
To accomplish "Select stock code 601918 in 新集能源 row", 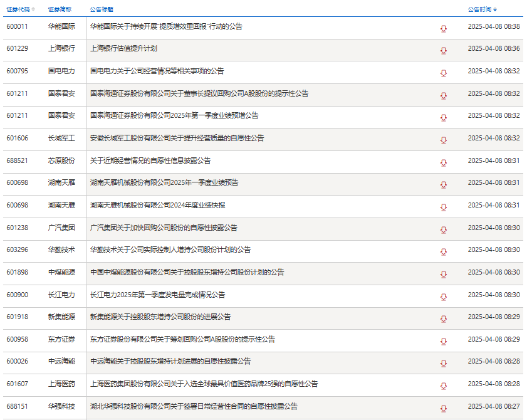I will (x=18, y=317).
